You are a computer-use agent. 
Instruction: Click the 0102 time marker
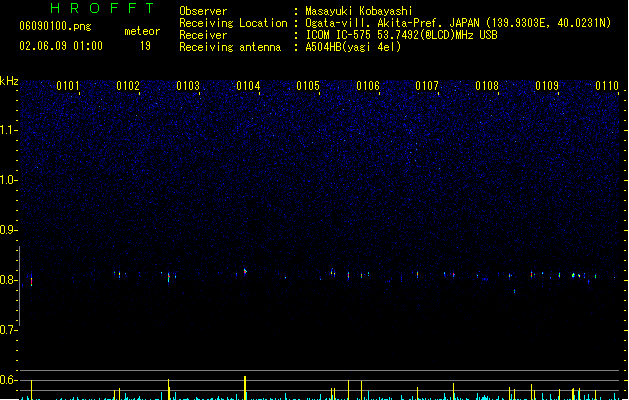128,86
